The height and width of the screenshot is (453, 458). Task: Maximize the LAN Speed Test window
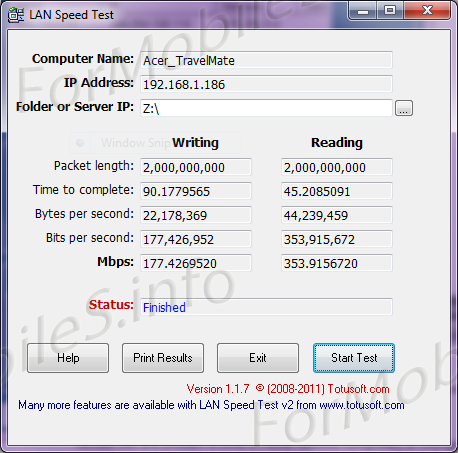click(x=390, y=11)
